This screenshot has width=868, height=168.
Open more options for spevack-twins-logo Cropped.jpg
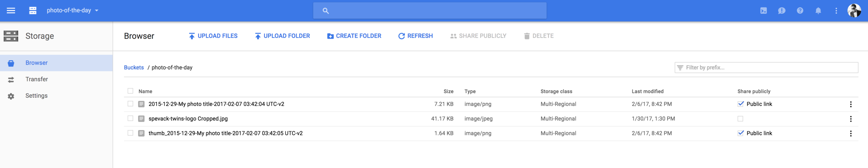tap(851, 119)
